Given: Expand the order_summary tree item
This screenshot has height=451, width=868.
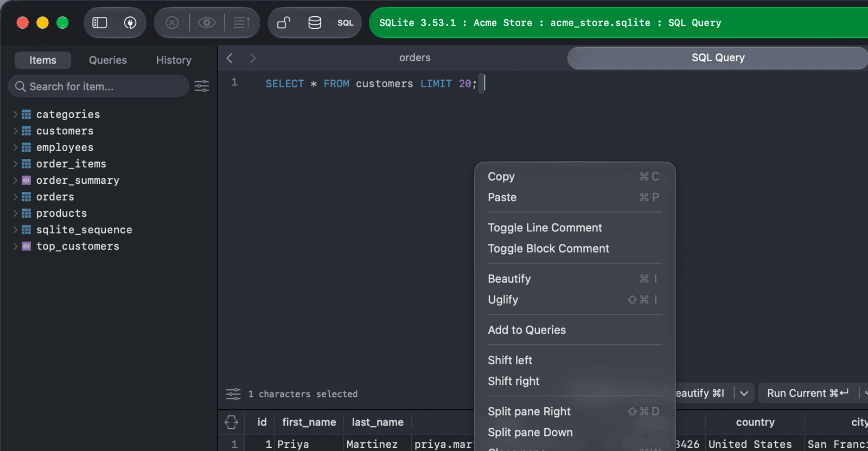Looking at the screenshot, I should [15, 181].
